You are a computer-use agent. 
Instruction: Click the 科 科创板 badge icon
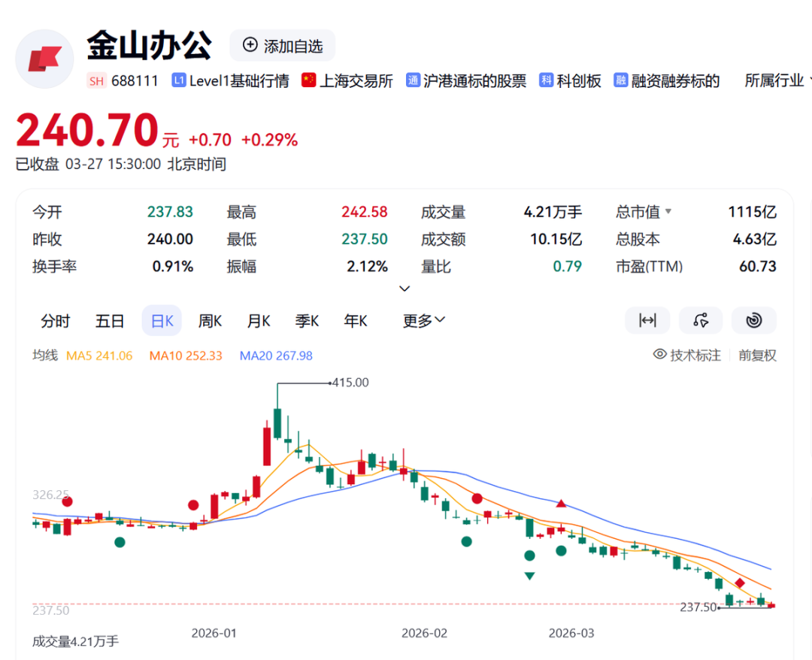tap(546, 80)
